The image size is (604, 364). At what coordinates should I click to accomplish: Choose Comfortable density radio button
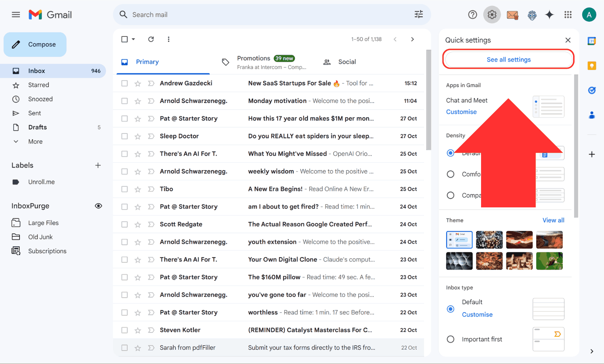(x=451, y=174)
